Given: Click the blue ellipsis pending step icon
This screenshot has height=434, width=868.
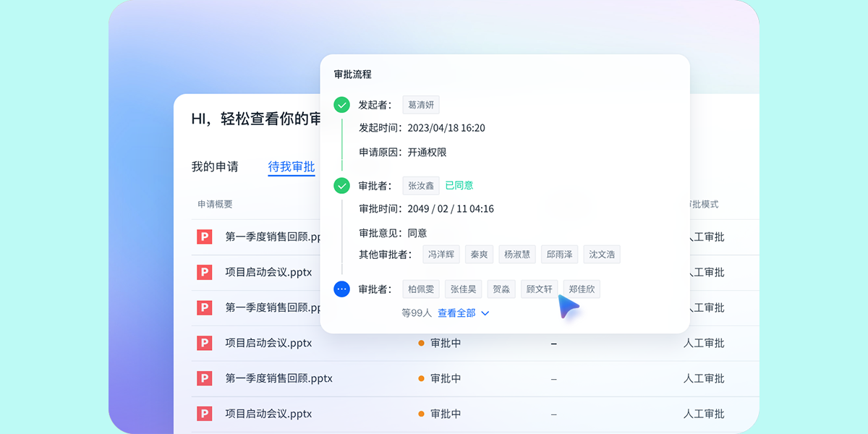Looking at the screenshot, I should pyautogui.click(x=342, y=289).
